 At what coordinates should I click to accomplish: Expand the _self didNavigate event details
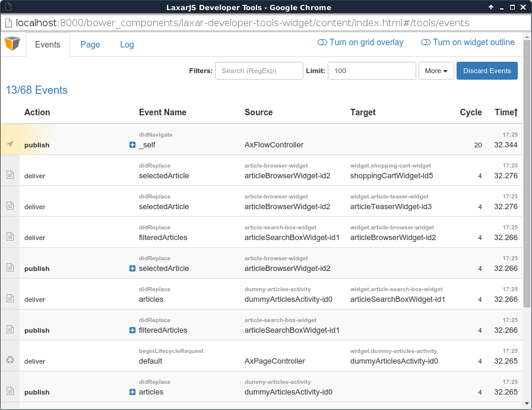(132, 145)
